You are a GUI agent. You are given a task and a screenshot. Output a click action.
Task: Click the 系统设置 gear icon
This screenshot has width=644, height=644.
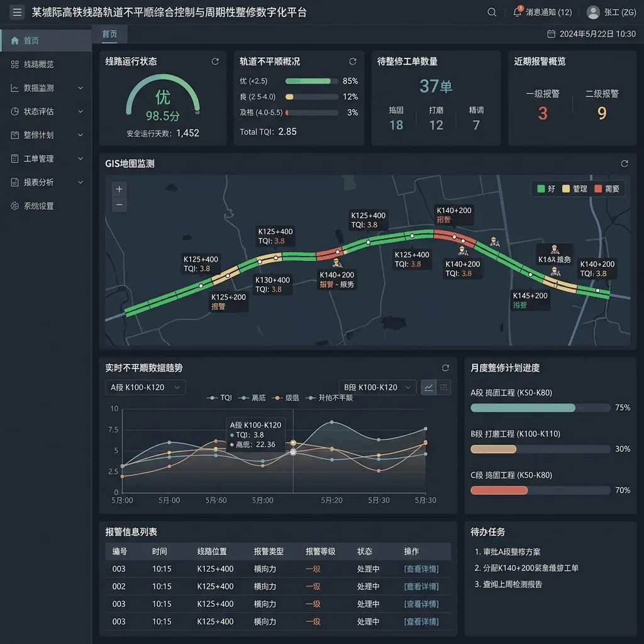point(15,206)
